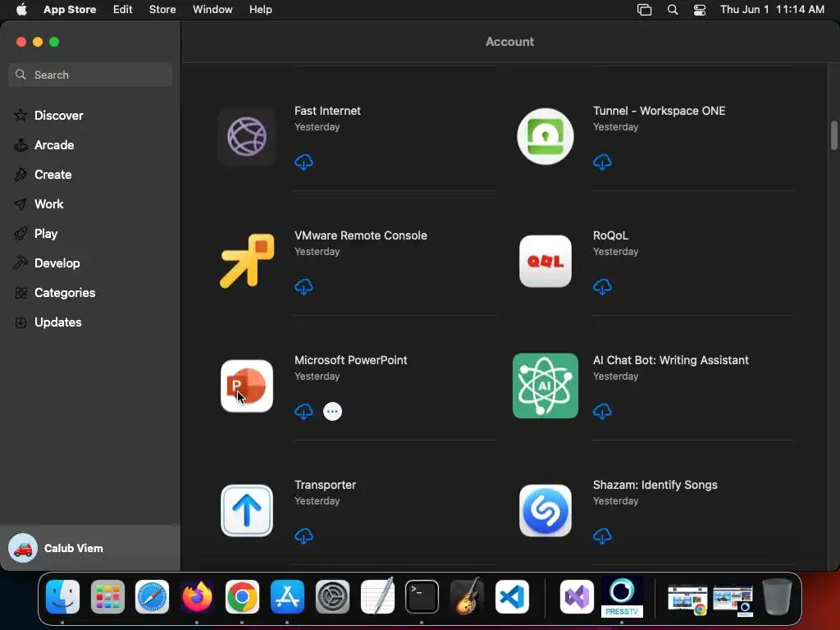Open Visual Studio Code from the Dock
The width and height of the screenshot is (840, 630).
tap(512, 596)
